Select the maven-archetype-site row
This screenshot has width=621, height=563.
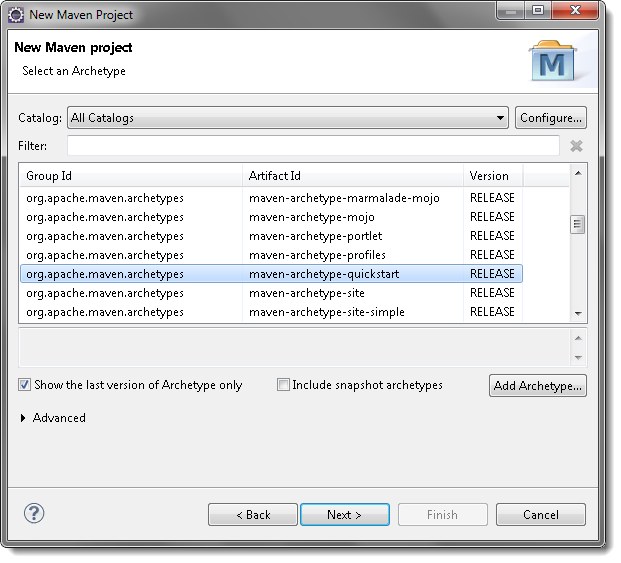click(271, 293)
